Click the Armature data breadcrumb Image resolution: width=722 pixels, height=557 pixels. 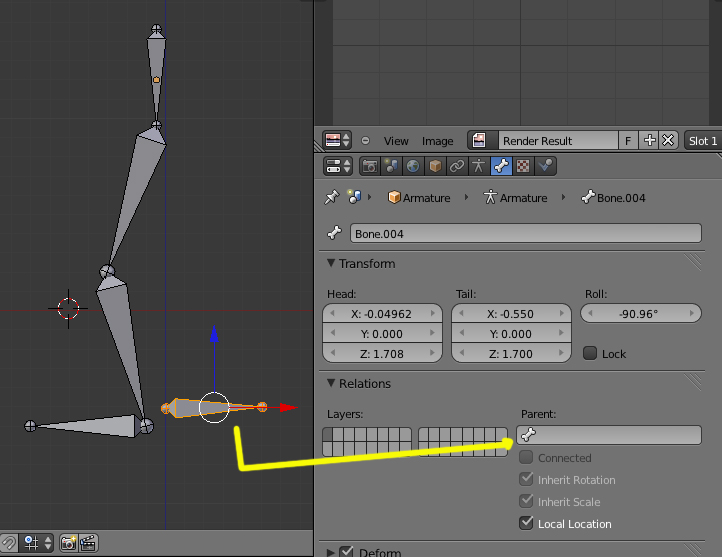[x=515, y=198]
